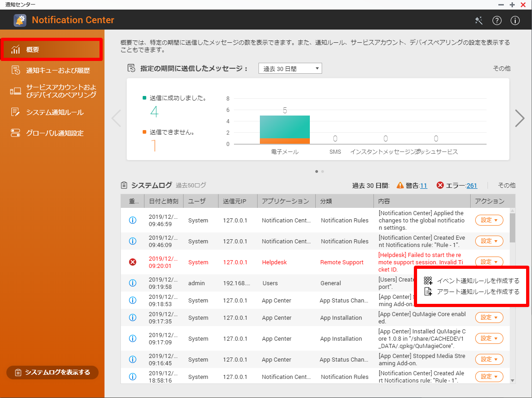Expand 設定 dropdown in first log row
This screenshot has height=398, width=532.
point(489,220)
